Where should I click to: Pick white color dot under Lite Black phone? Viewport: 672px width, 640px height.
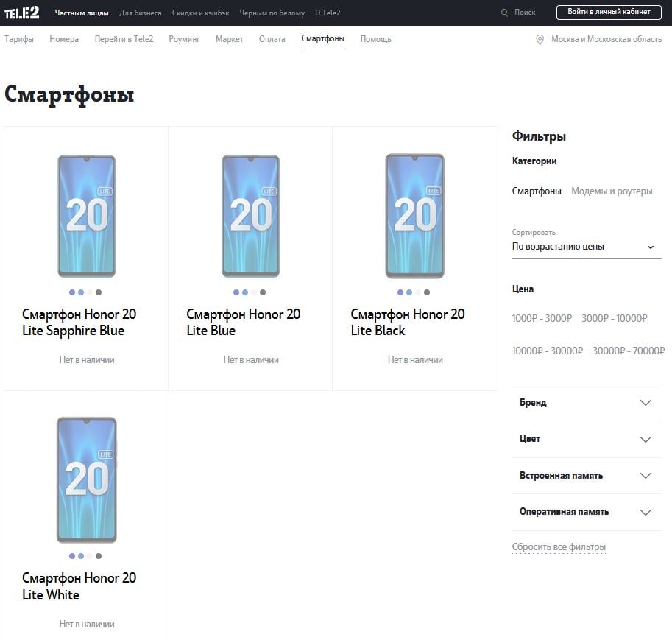[418, 292]
